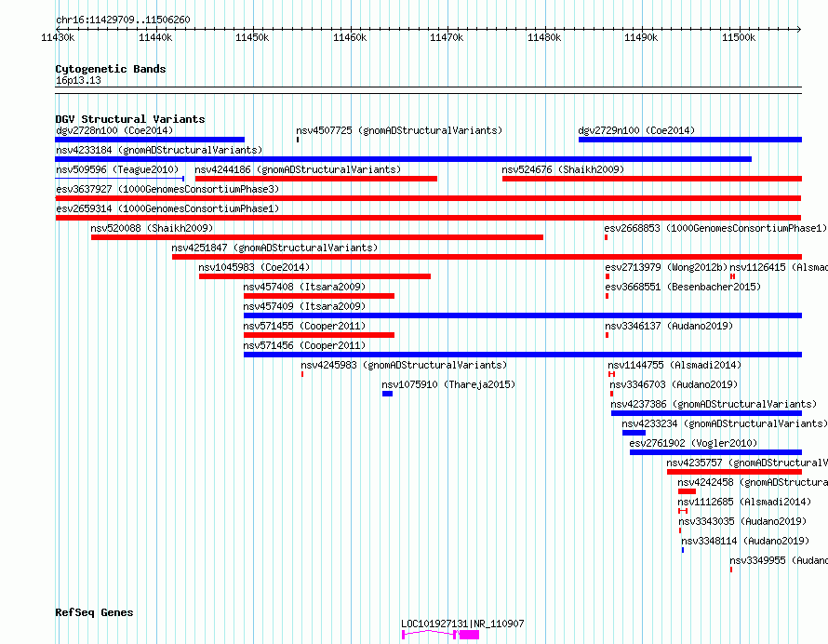Open nsv4245983 (gnomADStructuralVariants) label
This screenshot has width=828, height=644.
404,365
